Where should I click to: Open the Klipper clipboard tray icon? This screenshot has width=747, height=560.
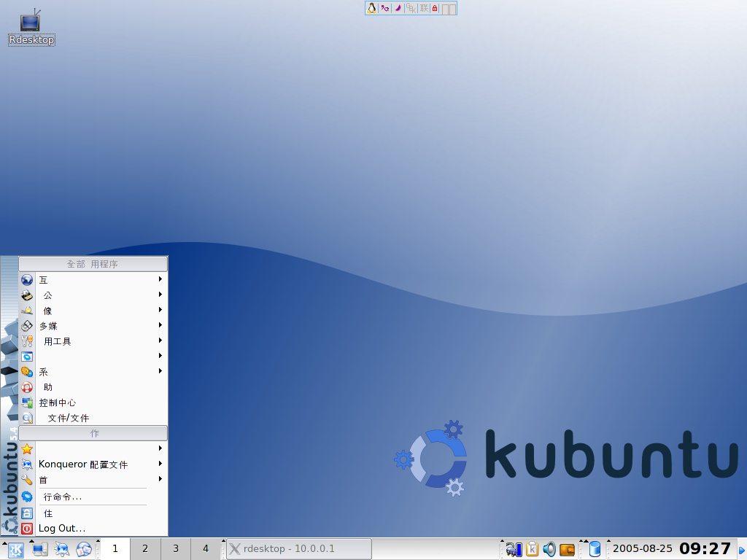click(x=532, y=550)
